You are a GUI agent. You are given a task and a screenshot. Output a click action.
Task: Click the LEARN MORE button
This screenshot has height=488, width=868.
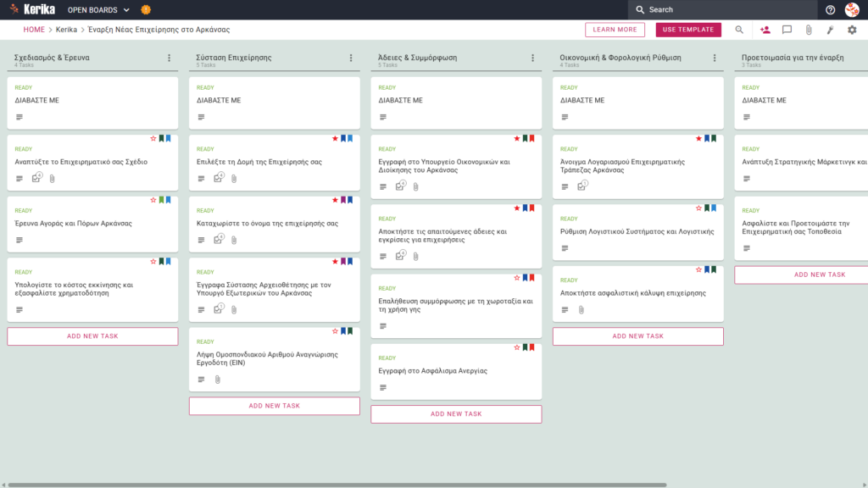click(x=615, y=30)
